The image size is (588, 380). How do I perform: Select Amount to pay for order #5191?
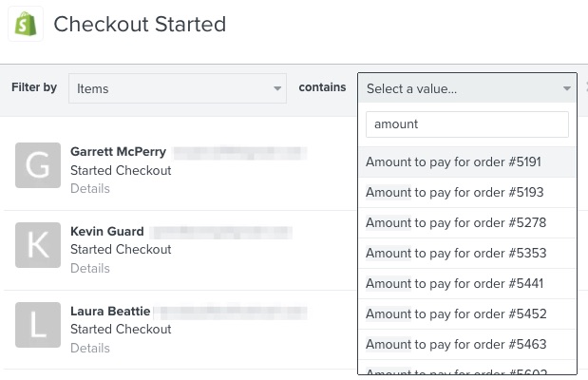point(453,162)
